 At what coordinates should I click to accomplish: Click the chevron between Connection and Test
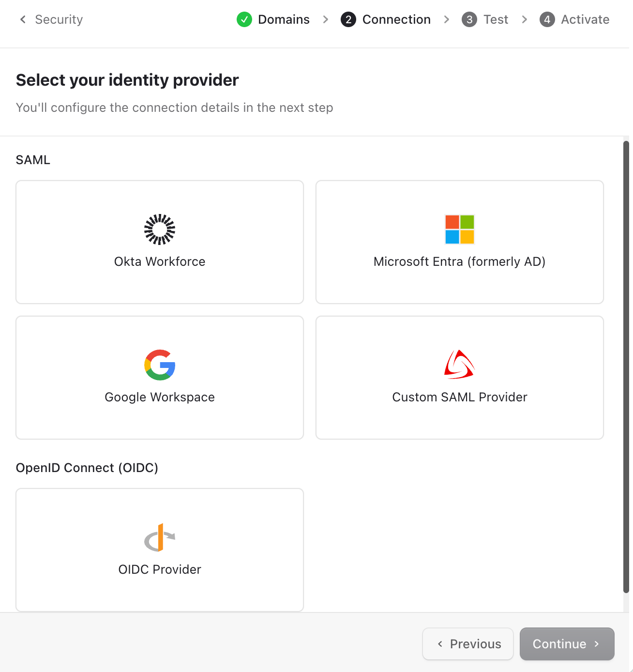coord(447,19)
